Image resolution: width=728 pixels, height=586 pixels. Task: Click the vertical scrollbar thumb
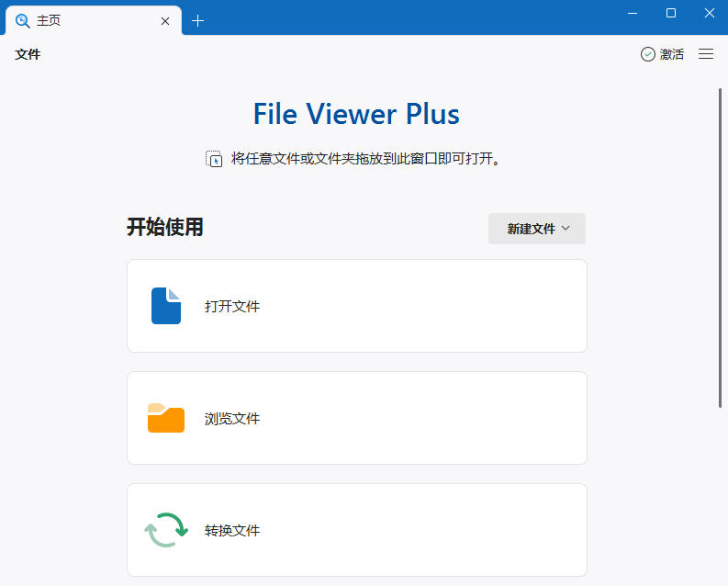720,248
